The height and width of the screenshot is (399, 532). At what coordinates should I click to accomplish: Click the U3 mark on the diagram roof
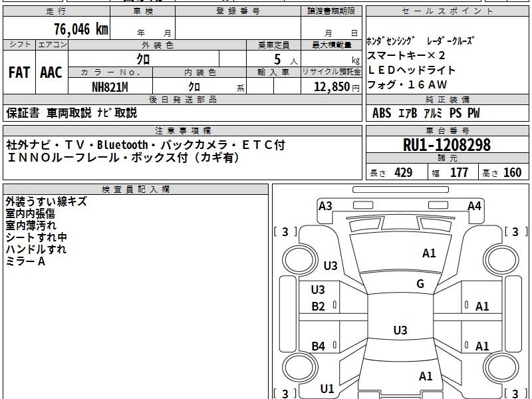click(400, 330)
